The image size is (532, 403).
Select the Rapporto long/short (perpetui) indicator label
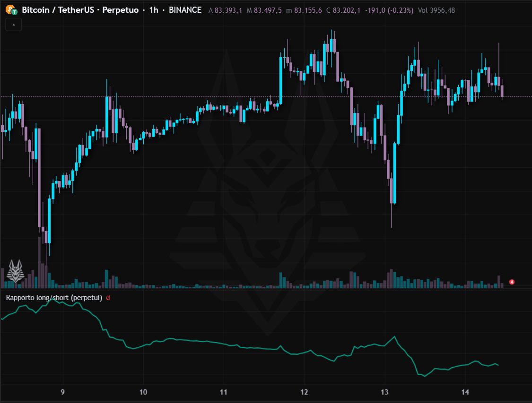coord(54,298)
